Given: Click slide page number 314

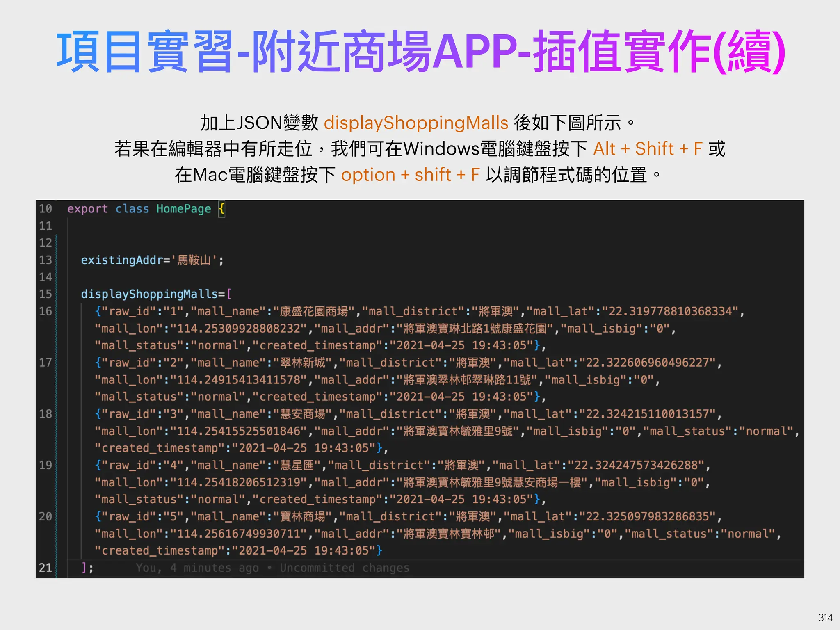Looking at the screenshot, I should [825, 617].
